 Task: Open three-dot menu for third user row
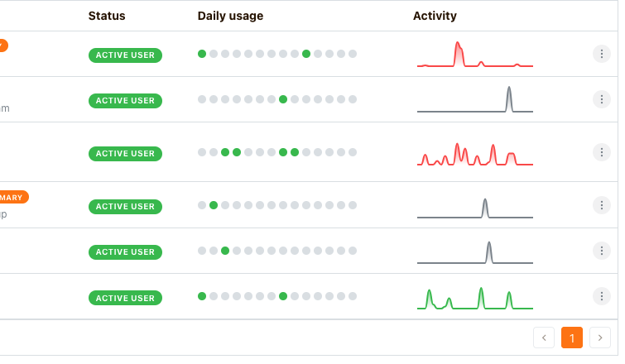(x=602, y=153)
